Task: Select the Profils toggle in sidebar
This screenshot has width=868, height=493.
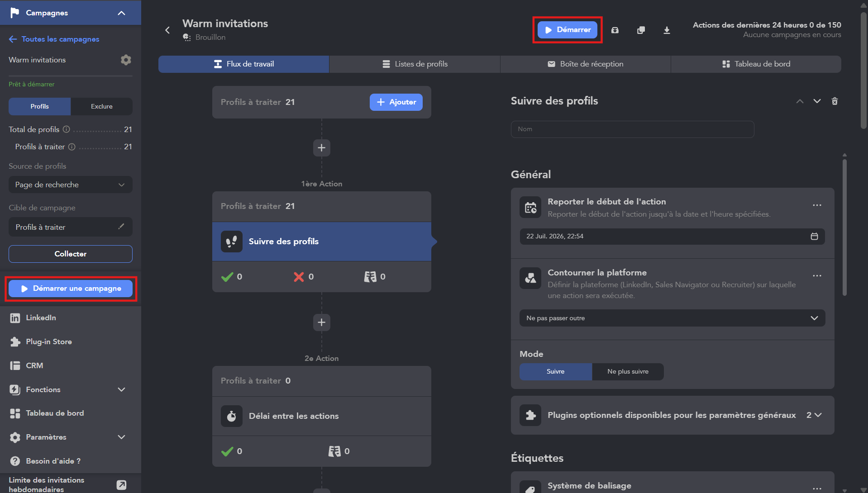Action: 40,106
